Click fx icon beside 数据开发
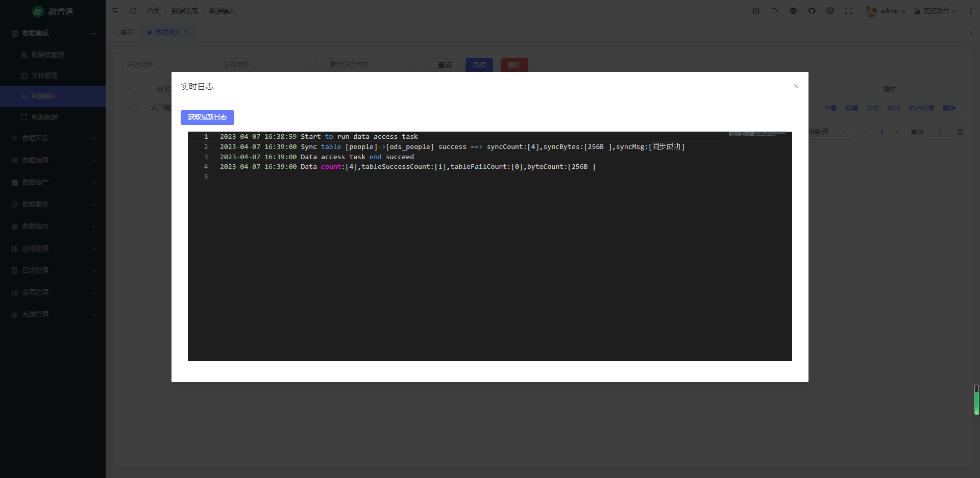This screenshot has width=980, height=478. click(x=15, y=138)
